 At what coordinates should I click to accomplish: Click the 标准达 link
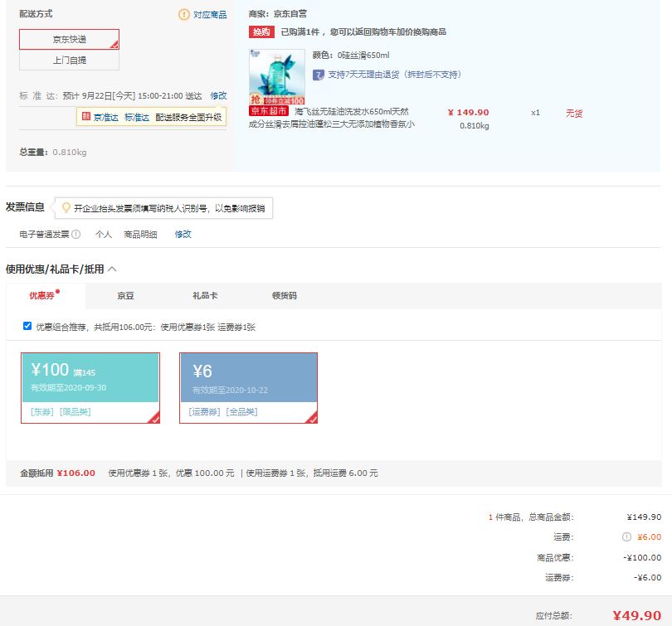pos(137,117)
